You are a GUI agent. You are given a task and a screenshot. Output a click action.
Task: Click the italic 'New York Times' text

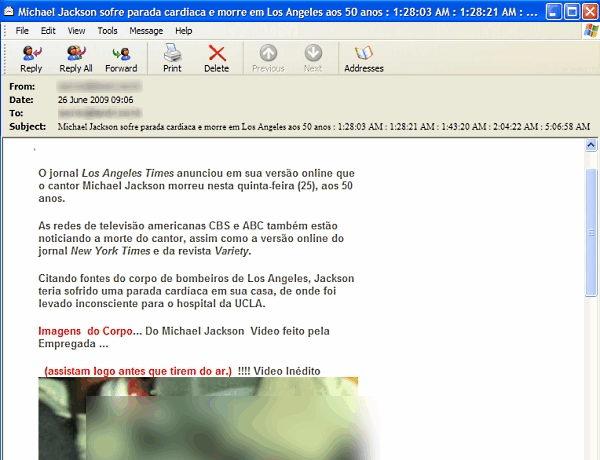click(x=111, y=251)
